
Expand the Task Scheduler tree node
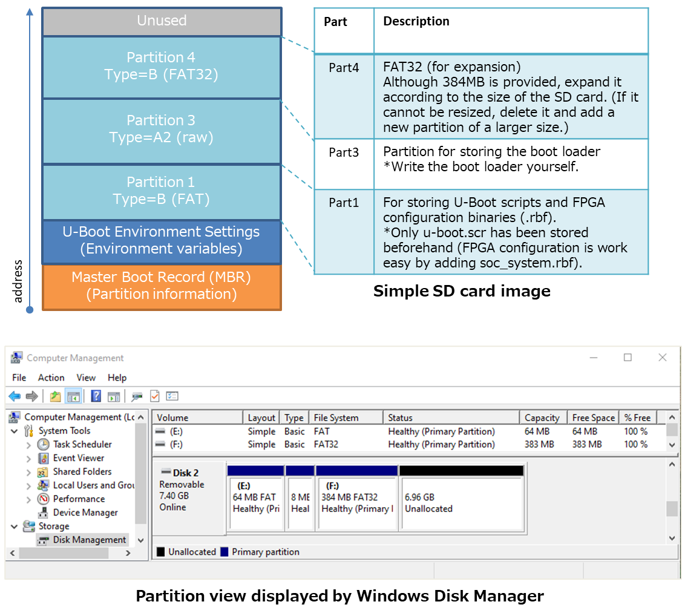pos(28,445)
